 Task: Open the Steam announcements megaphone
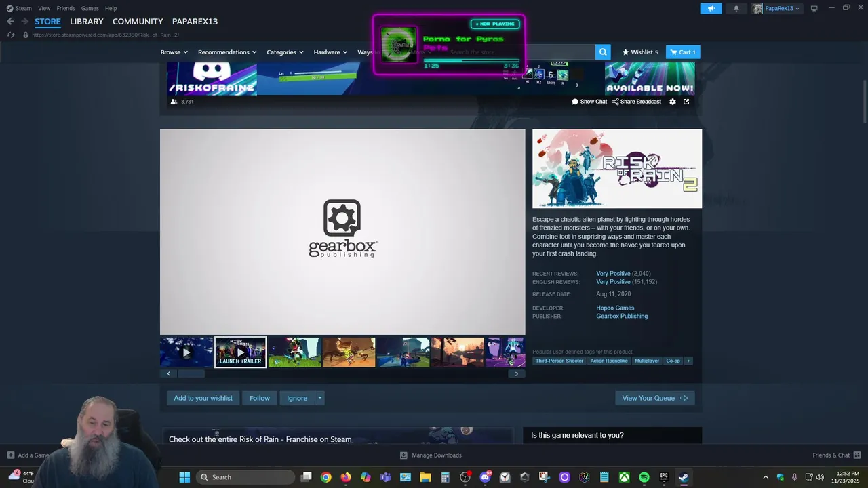coord(711,8)
